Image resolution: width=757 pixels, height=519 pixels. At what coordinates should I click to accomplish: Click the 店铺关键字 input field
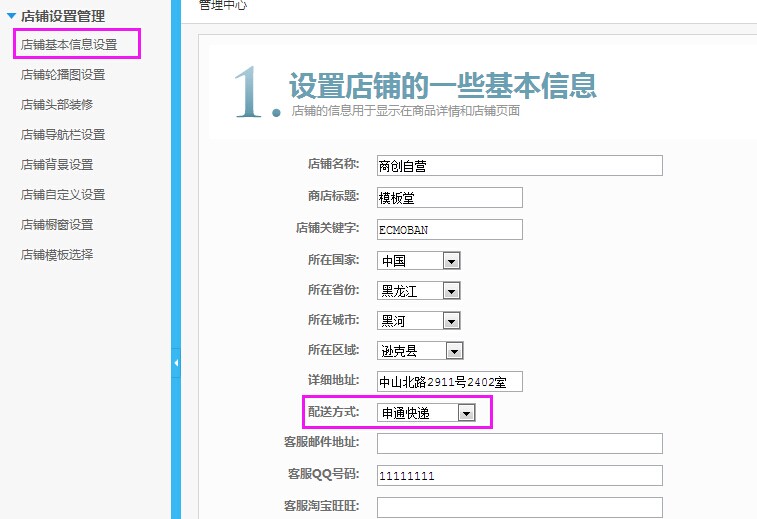point(449,229)
